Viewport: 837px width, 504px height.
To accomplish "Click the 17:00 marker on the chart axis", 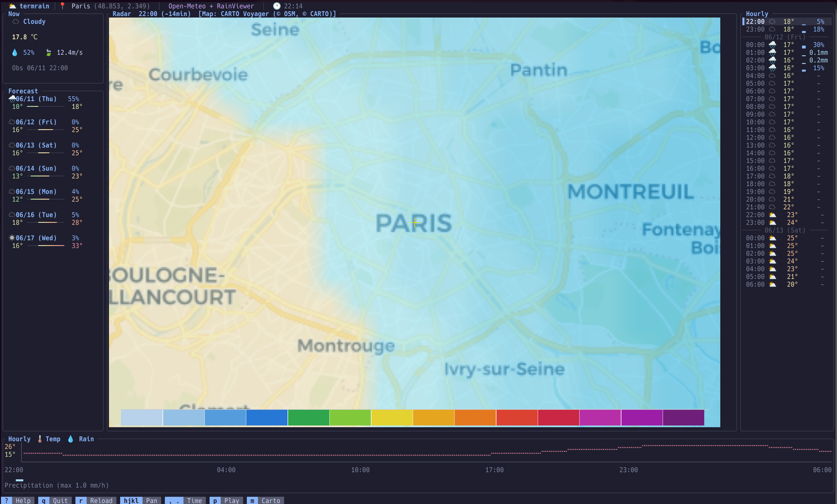I will pos(494,470).
